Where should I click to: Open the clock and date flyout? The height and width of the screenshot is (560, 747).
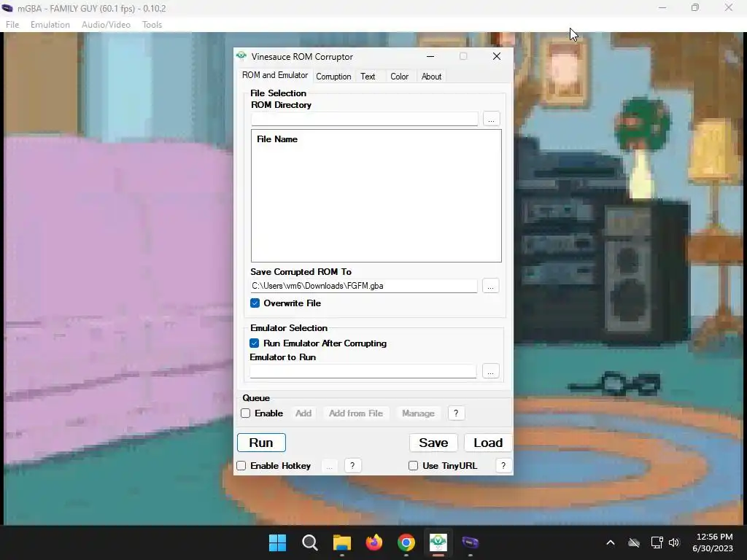pos(713,542)
